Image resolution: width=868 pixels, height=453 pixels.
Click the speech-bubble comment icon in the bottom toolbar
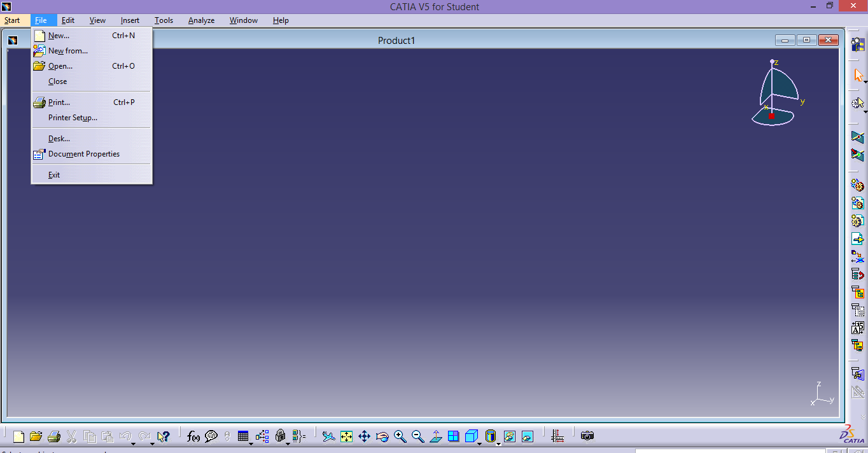click(211, 436)
